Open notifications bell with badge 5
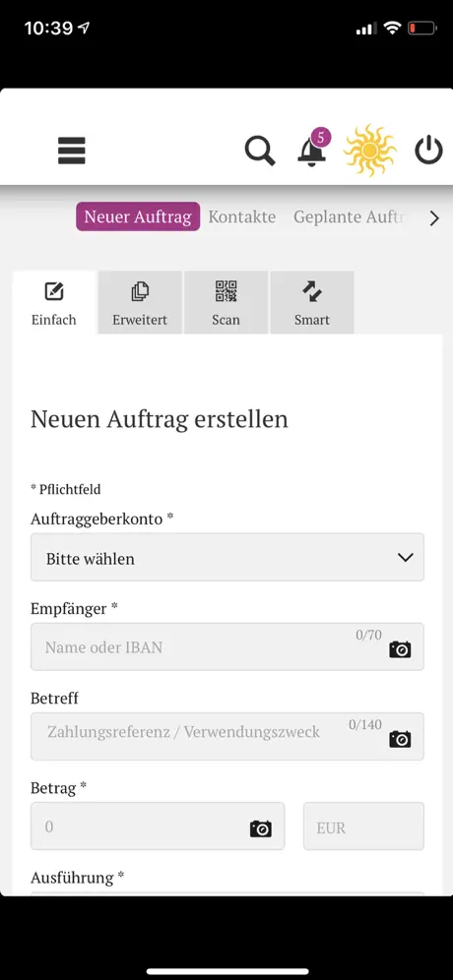The height and width of the screenshot is (980, 453). coord(315,149)
